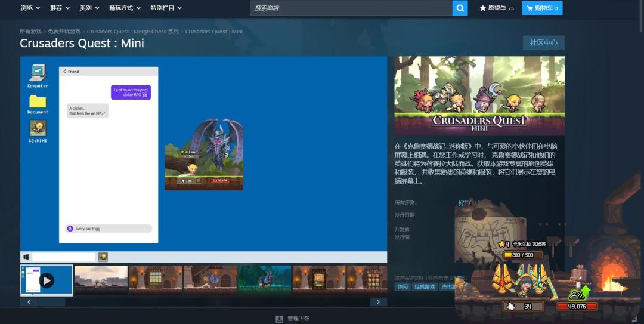644x324 pixels.
Task: Click the main trailer video player
Action: coord(204,159)
